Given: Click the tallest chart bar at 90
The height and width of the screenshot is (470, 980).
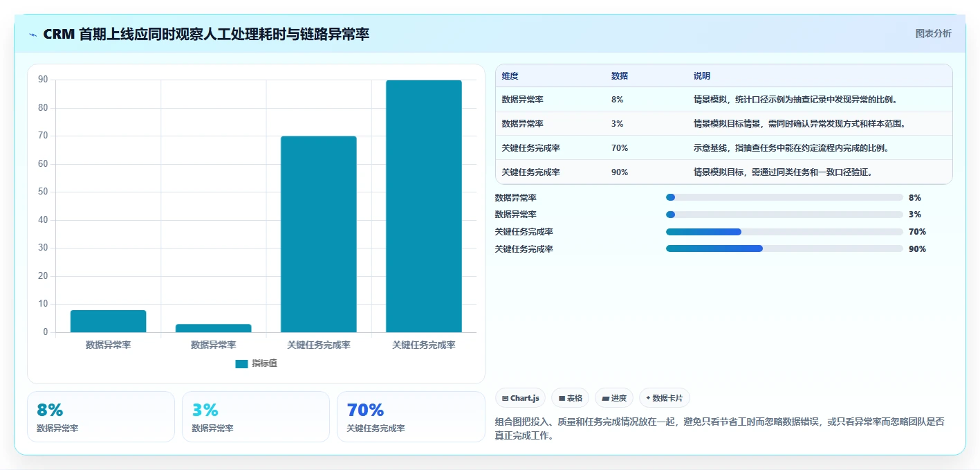Looking at the screenshot, I should click(x=424, y=206).
